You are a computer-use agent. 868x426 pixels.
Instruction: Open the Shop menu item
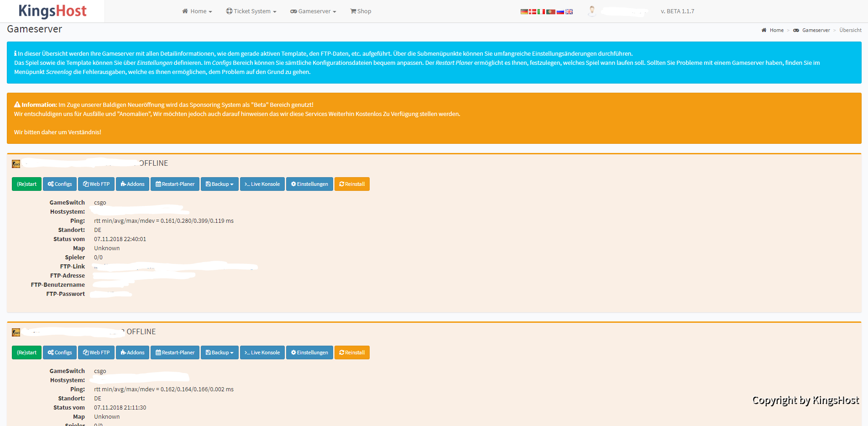pyautogui.click(x=361, y=11)
